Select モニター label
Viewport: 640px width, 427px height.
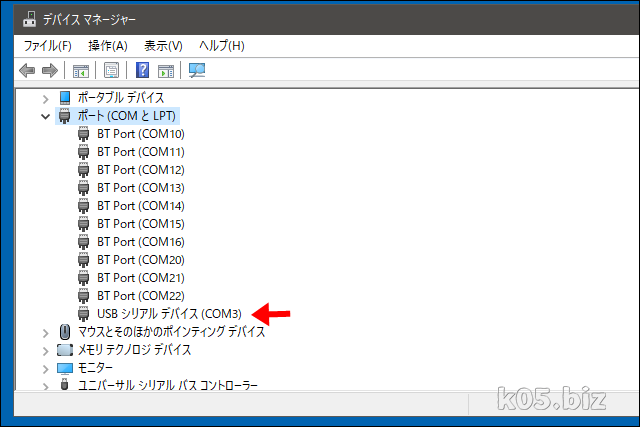(95, 368)
